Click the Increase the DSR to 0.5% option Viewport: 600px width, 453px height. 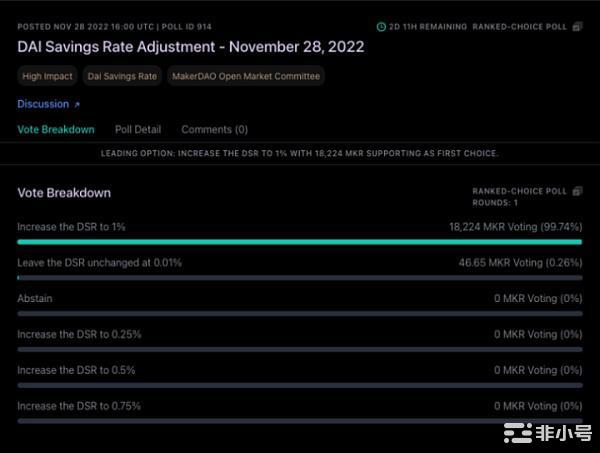click(x=76, y=370)
